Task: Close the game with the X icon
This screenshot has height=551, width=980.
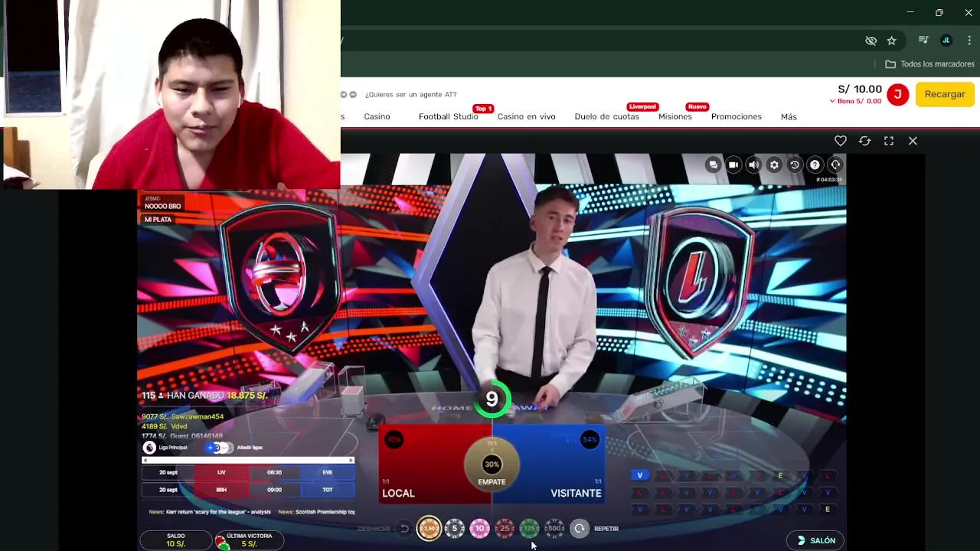Action: click(x=913, y=141)
